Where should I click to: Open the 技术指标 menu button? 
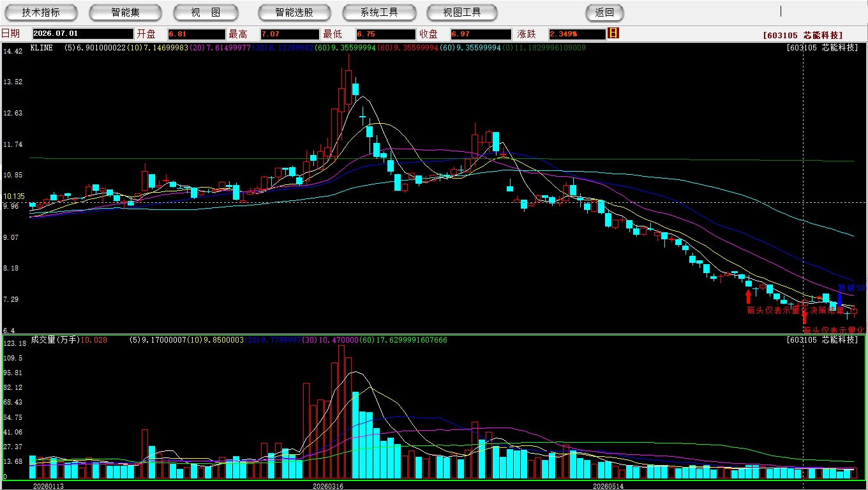click(x=41, y=12)
